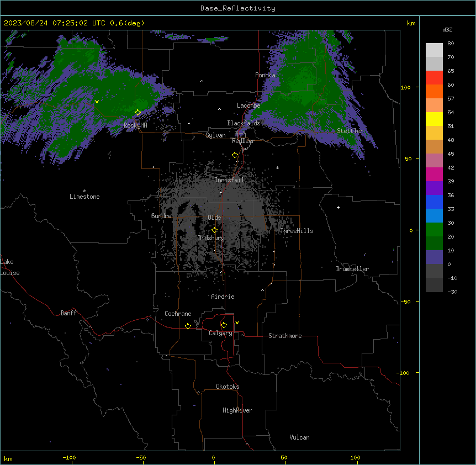Click the Stettler town label

pyautogui.click(x=350, y=131)
